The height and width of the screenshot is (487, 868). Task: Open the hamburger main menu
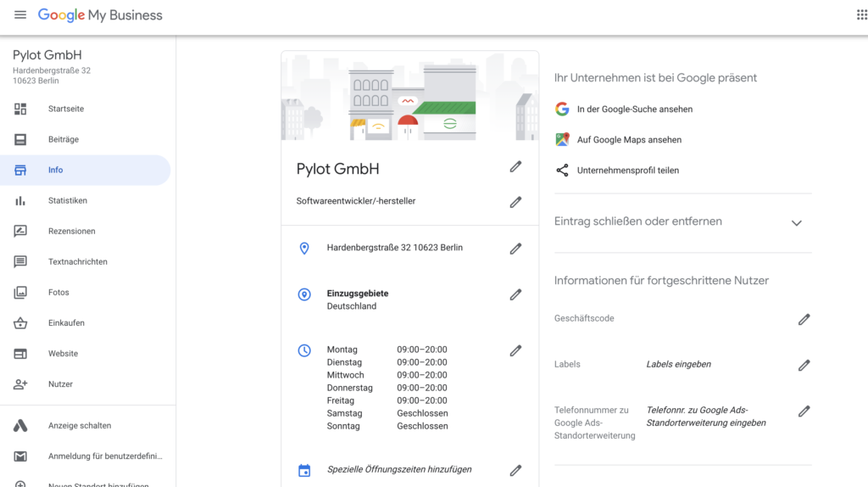pos(20,15)
